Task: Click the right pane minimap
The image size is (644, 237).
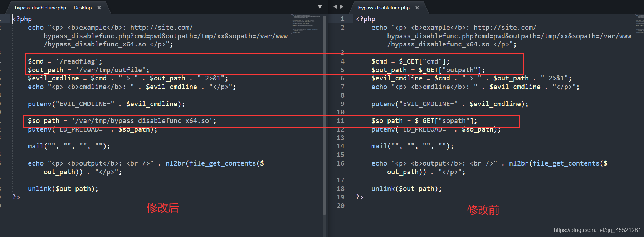Action: click(x=639, y=23)
